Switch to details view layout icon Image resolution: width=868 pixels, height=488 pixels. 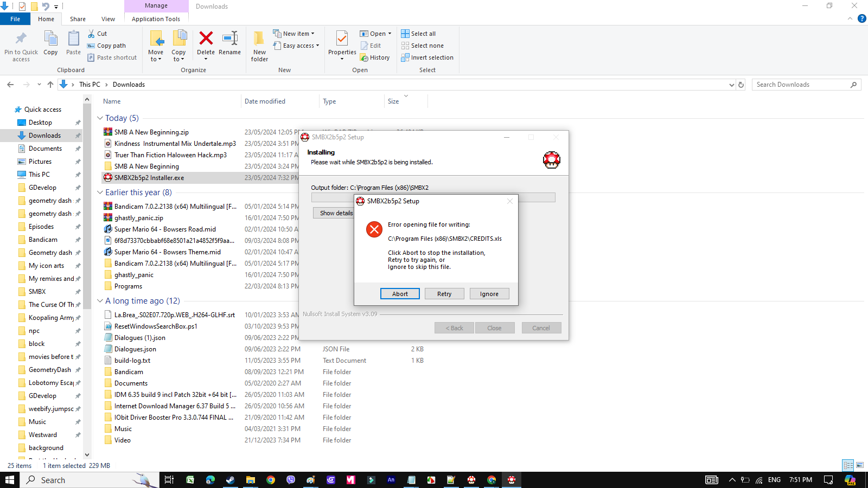[x=848, y=465]
